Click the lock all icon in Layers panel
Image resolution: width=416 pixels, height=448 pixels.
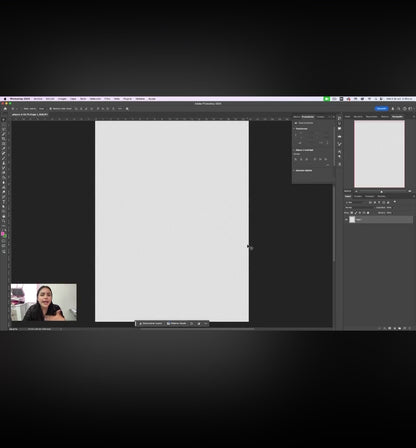(x=368, y=213)
